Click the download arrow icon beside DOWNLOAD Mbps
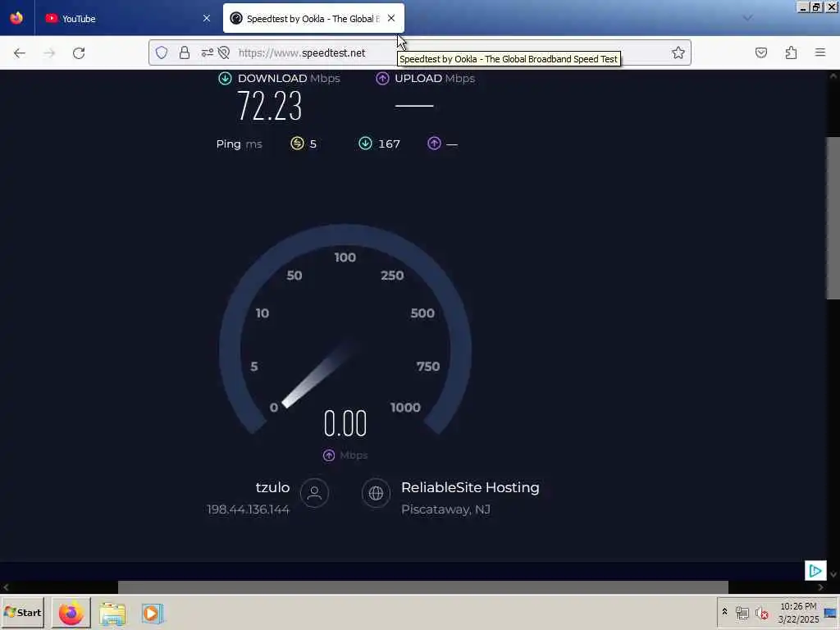Screen dimensions: 840x630 tap(225, 78)
